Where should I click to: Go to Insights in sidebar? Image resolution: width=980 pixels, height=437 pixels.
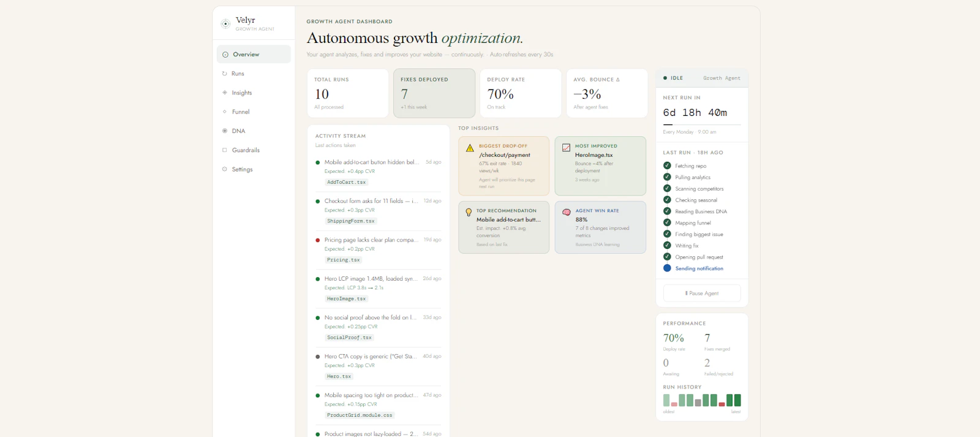(254, 93)
